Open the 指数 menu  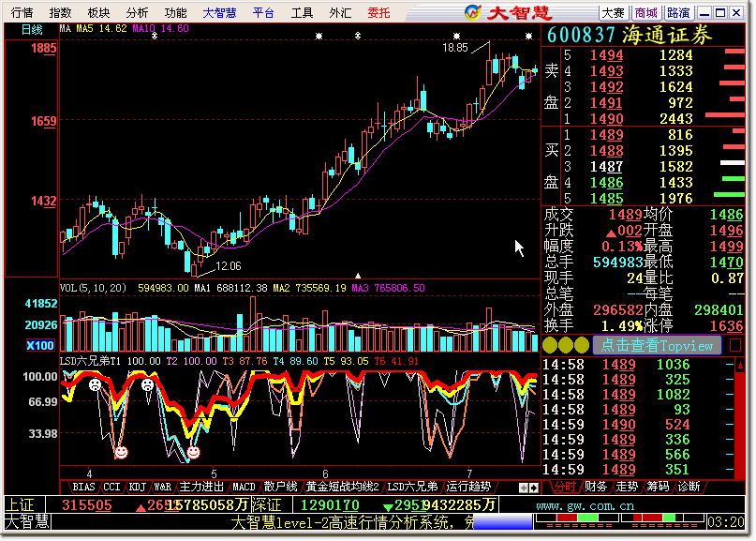pyautogui.click(x=60, y=12)
